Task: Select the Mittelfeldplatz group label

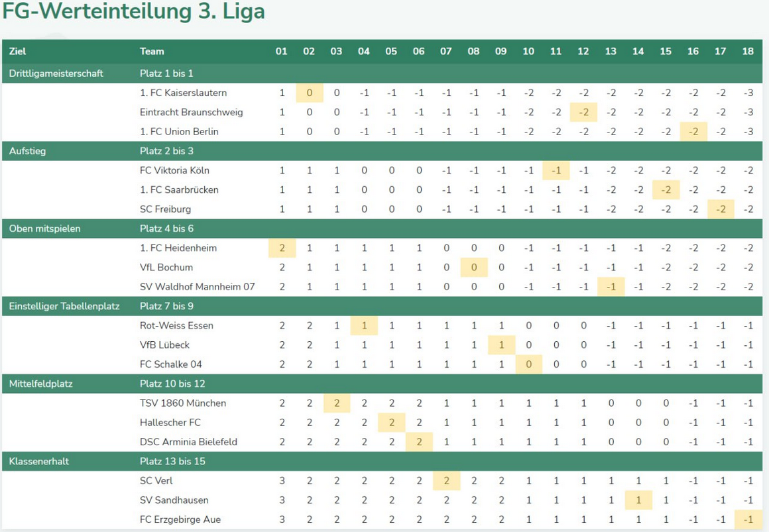Action: point(41,384)
